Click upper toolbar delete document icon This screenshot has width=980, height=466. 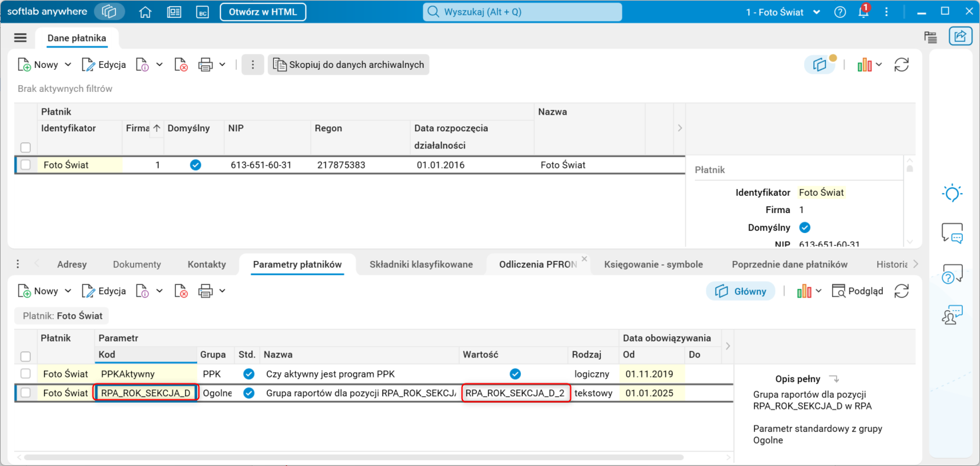(x=181, y=65)
